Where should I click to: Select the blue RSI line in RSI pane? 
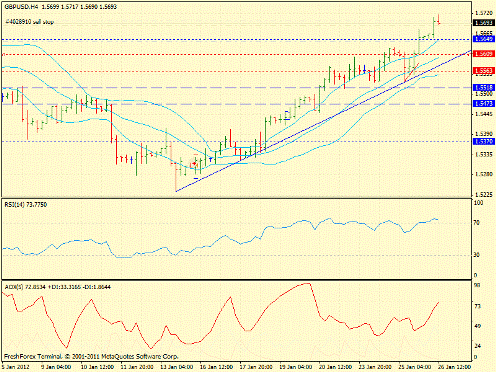click(220, 238)
